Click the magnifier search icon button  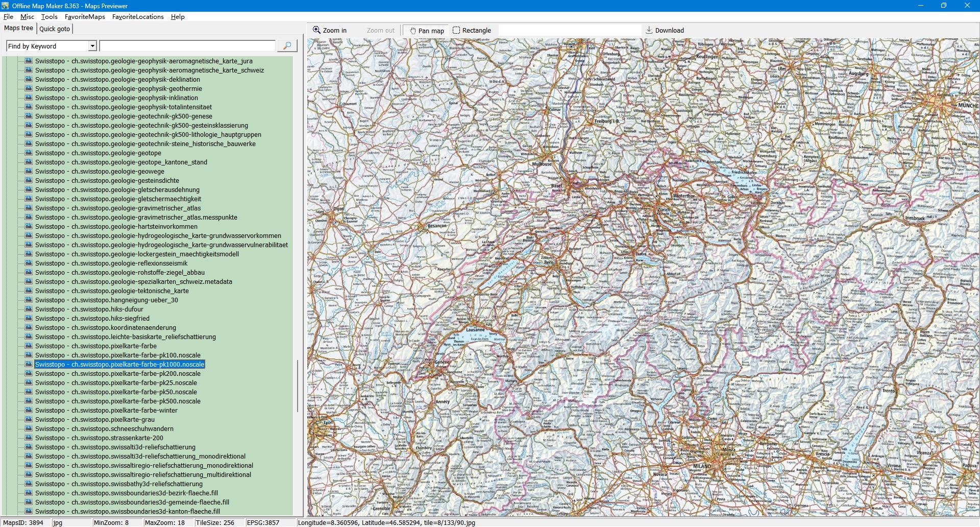coord(287,46)
